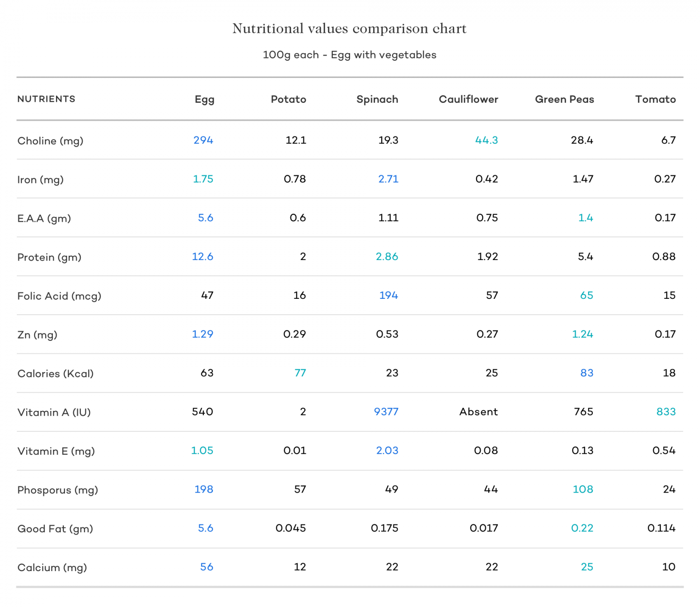Select the Calcium (mg) row label
Viewport: 700px width, 607px height.
pos(52,567)
